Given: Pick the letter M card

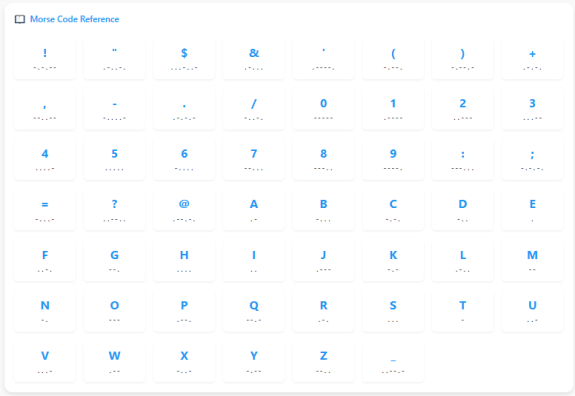Looking at the screenshot, I should point(532,260).
